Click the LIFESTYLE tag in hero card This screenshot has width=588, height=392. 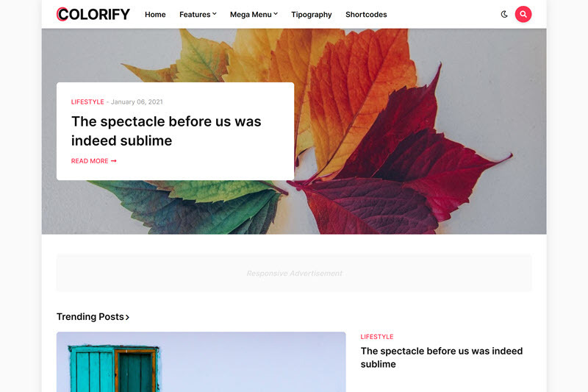point(87,102)
